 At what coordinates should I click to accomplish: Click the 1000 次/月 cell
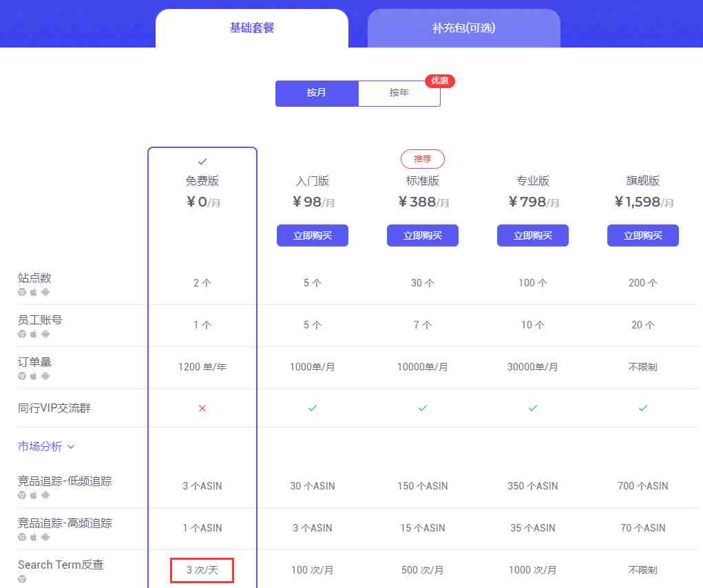pos(533,570)
